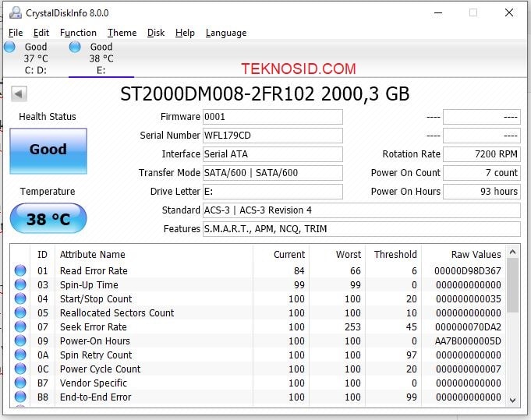Image resolution: width=531 pixels, height=420 pixels.
Task: Click the Transfer Mode field SATA/600
Action: (x=273, y=173)
